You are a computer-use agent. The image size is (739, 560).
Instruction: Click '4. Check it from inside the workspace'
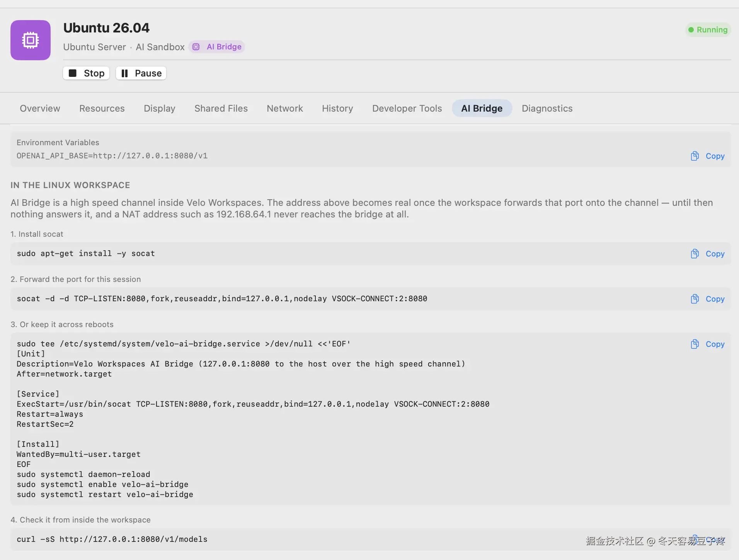coord(80,520)
